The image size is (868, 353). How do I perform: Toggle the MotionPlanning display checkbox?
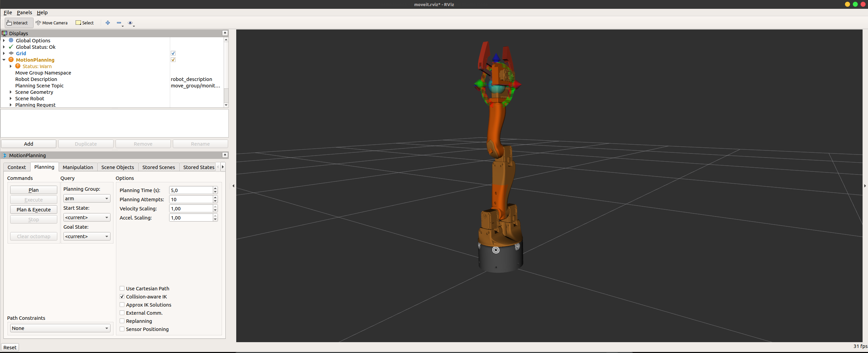coord(173,60)
